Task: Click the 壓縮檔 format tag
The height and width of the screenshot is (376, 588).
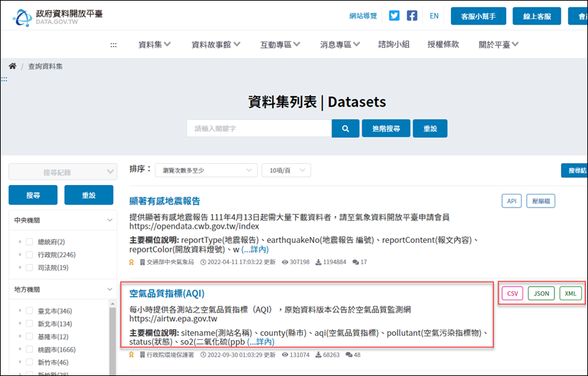Action: pyautogui.click(x=541, y=201)
